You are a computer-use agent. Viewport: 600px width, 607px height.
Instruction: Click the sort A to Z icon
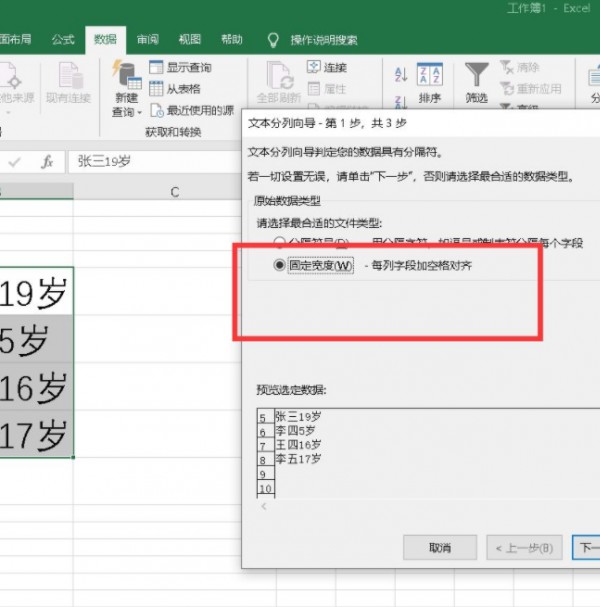401,74
